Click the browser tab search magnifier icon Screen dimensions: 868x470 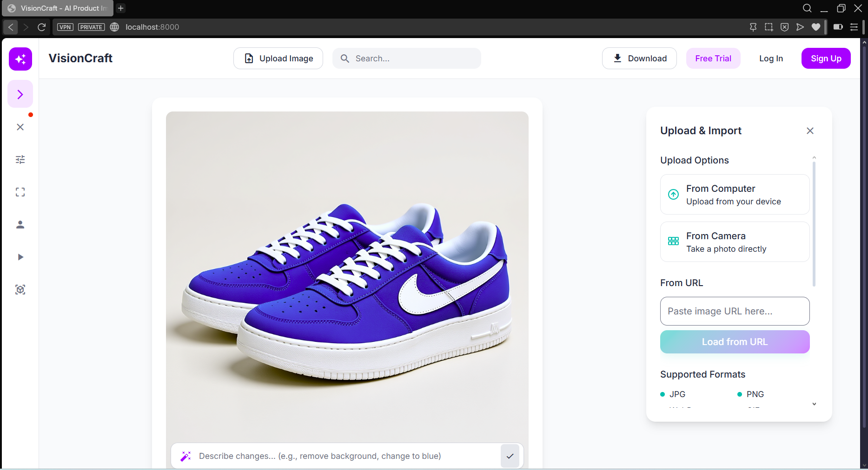click(807, 8)
